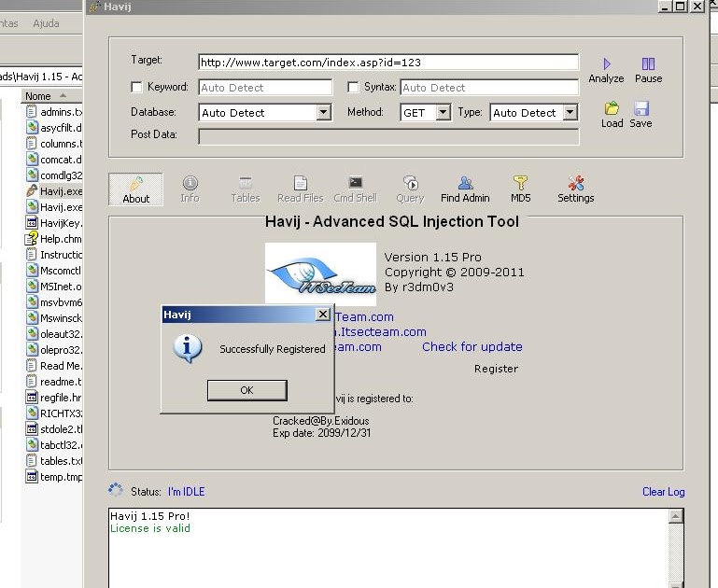Click the Itsecteam.com link
This screenshot has height=588, width=718.
(x=381, y=331)
